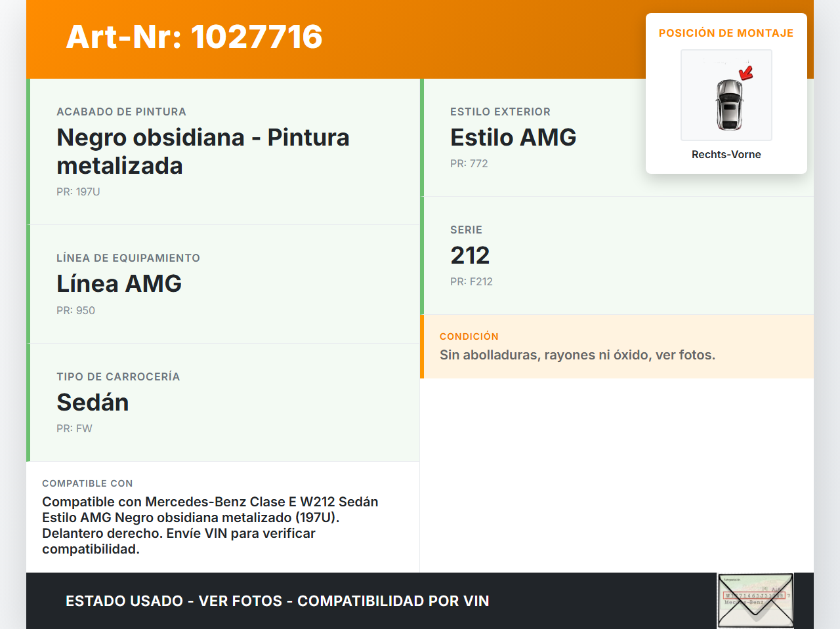This screenshot has width=840, height=629.
Task: Open the VIN document thumbnail in footer
Action: coord(755,601)
